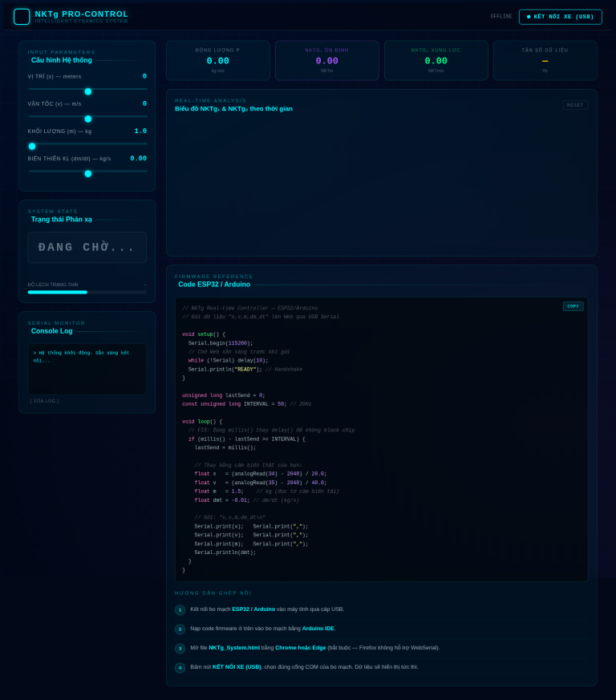Click the ĐỘ LỆCH TRẠNG THÁI progress bar
This screenshot has width=616, height=700.
[87, 292]
